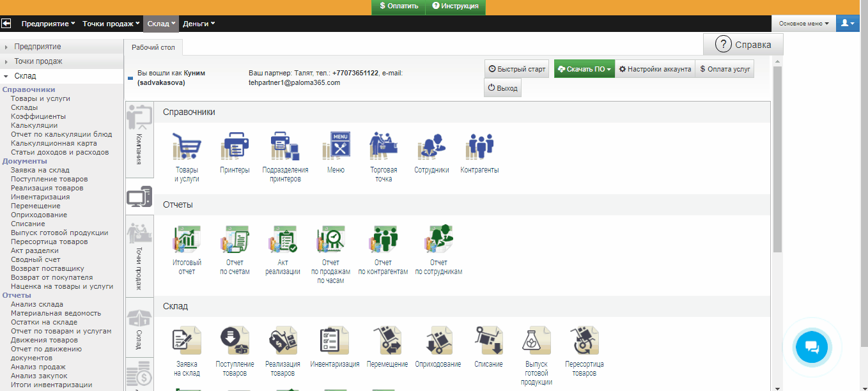This screenshot has height=391, width=868.
Task: Open the Деньги menu in top bar
Action: pyautogui.click(x=198, y=24)
